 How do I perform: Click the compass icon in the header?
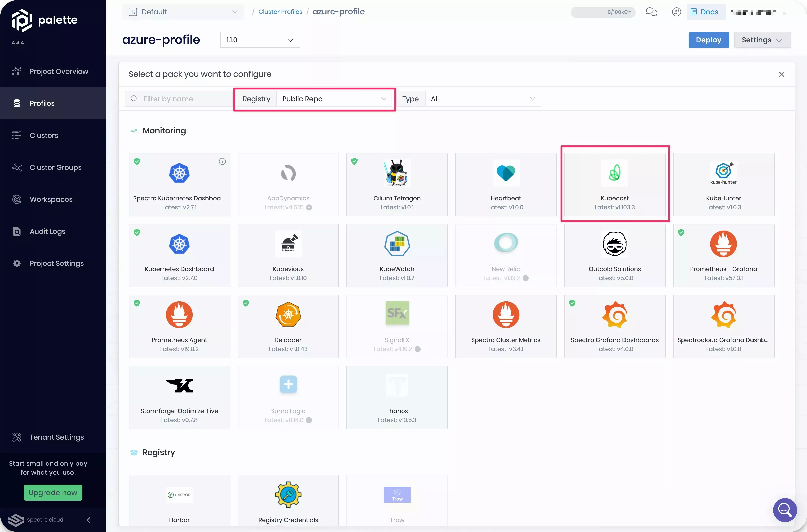pyautogui.click(x=676, y=12)
